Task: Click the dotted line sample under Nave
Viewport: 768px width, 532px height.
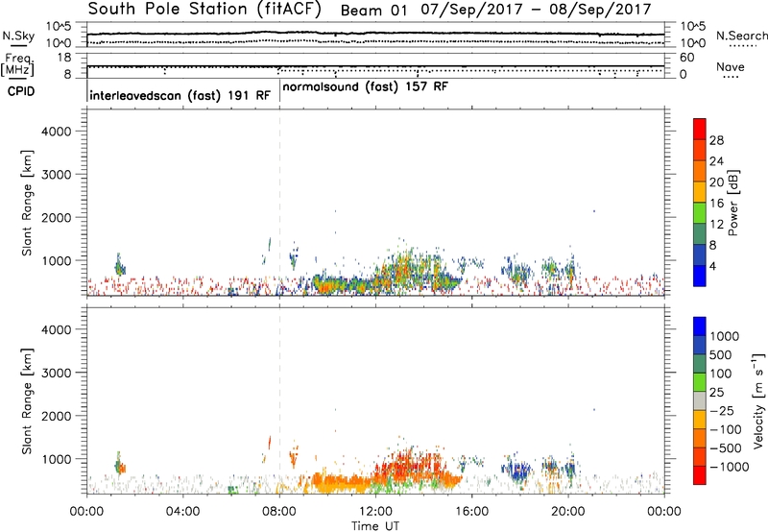Action: click(x=731, y=77)
